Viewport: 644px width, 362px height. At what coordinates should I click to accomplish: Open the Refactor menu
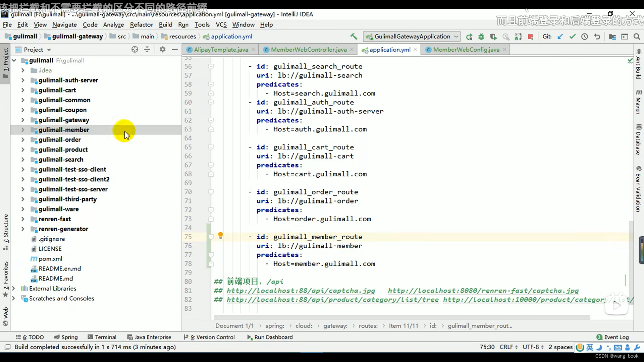(x=142, y=24)
